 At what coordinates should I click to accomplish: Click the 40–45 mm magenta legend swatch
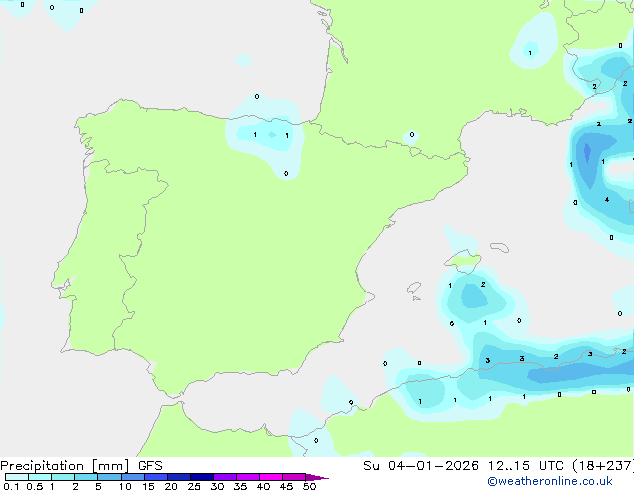point(271,477)
